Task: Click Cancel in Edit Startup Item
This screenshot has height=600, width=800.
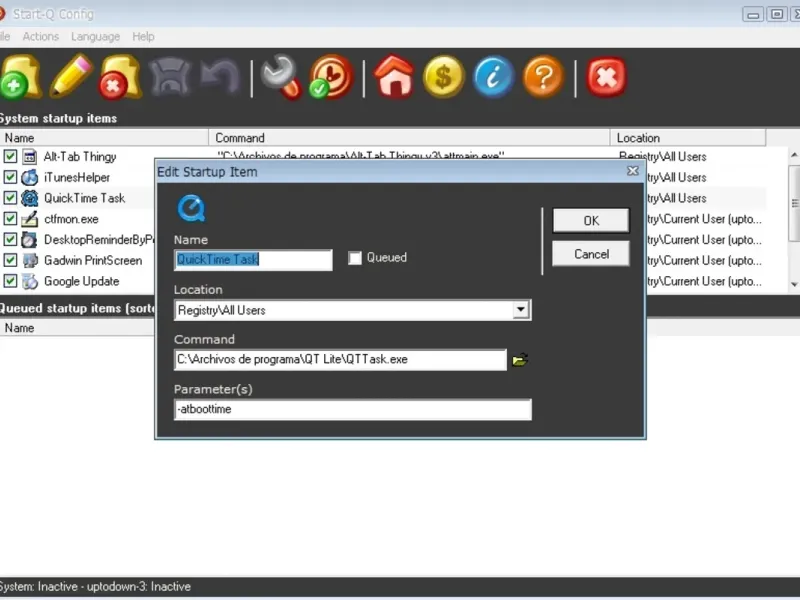Action: (591, 254)
